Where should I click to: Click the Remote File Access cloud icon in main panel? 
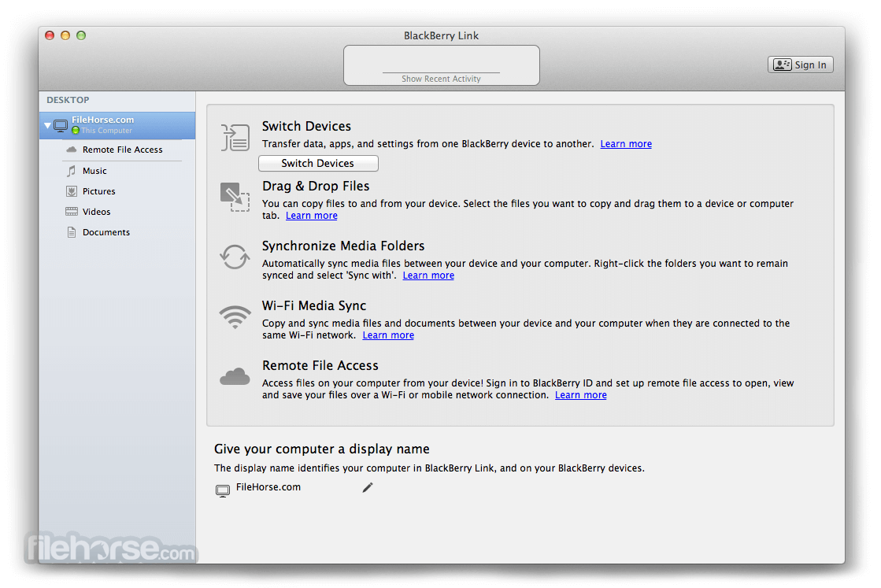[235, 376]
